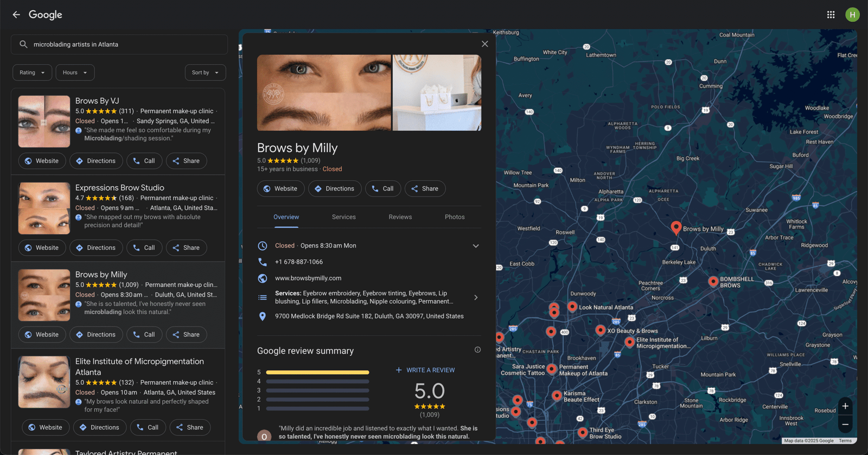Click the phone number +1 678-887-1066
The height and width of the screenshot is (455, 868).
(299, 262)
